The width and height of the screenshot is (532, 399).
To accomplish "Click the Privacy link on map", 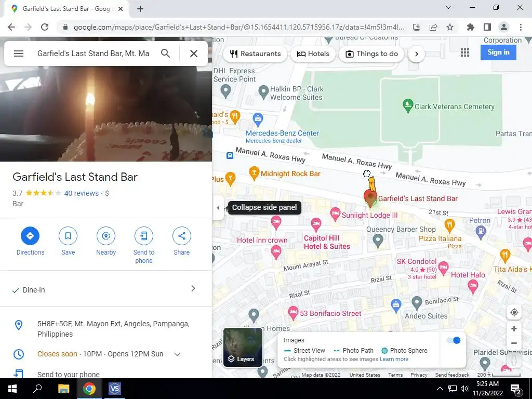I will click(419, 375).
